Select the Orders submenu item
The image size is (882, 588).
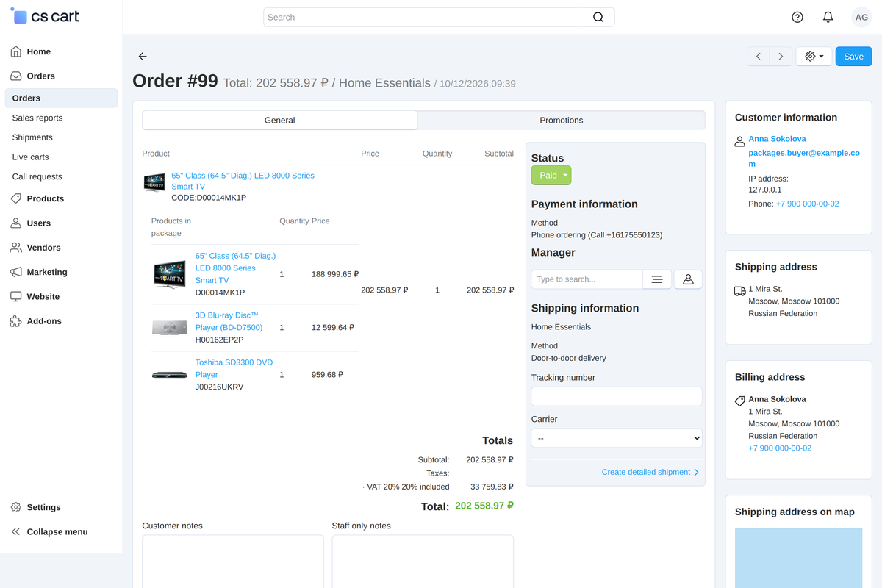click(61, 98)
